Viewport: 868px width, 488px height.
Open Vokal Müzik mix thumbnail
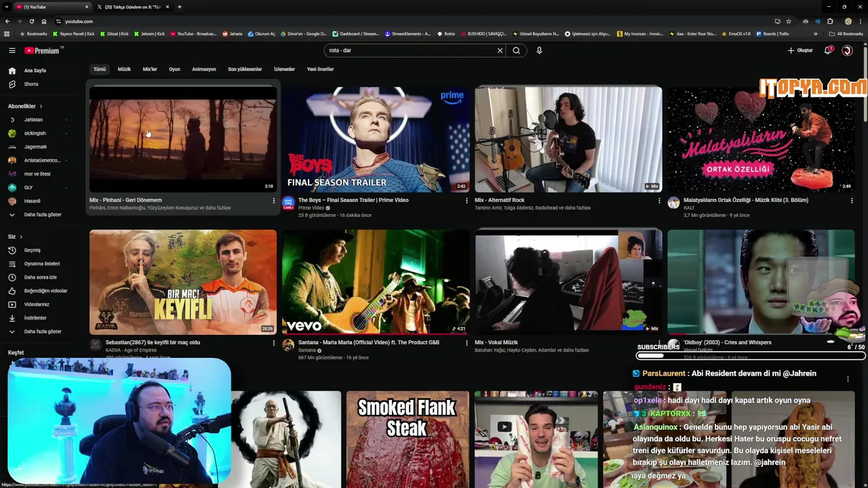pos(568,282)
